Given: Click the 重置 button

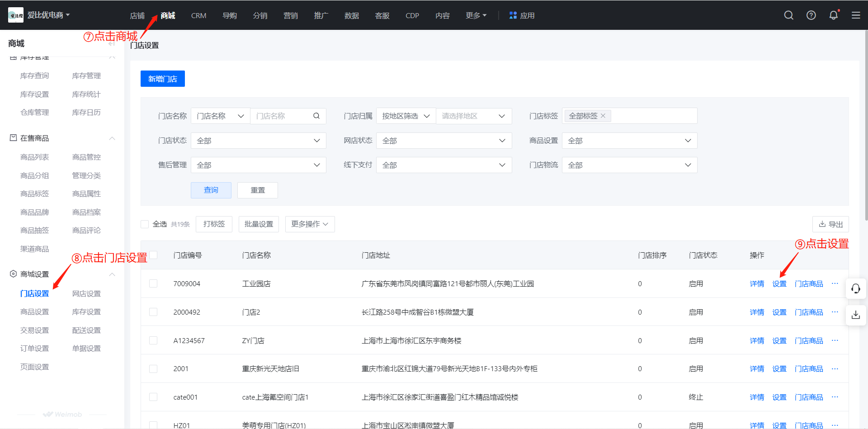Looking at the screenshot, I should coord(258,190).
